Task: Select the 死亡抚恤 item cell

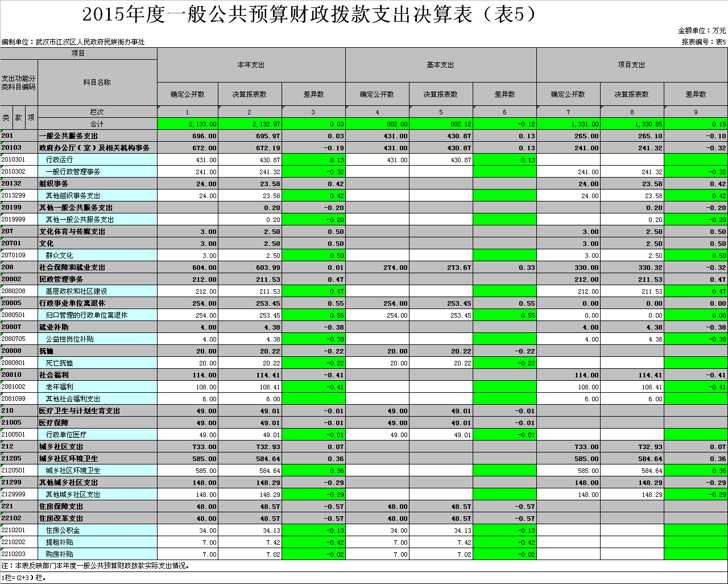Action: (97, 363)
